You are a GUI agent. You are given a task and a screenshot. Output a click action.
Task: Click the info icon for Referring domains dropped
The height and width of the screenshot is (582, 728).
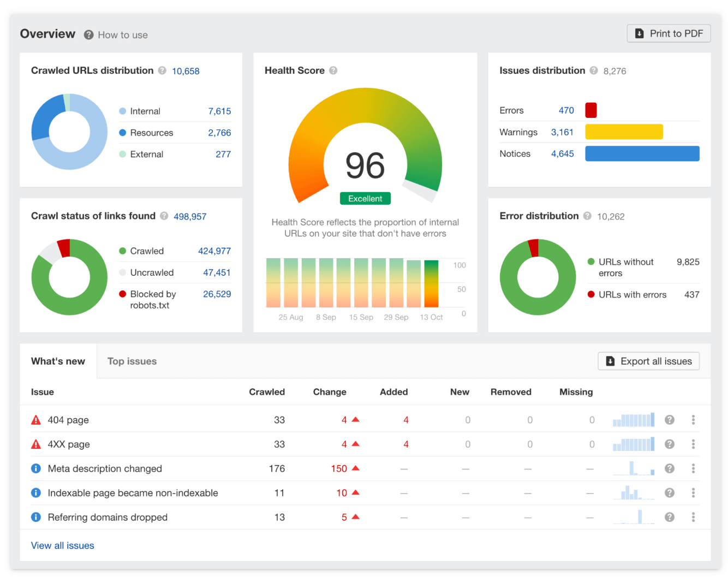[36, 517]
